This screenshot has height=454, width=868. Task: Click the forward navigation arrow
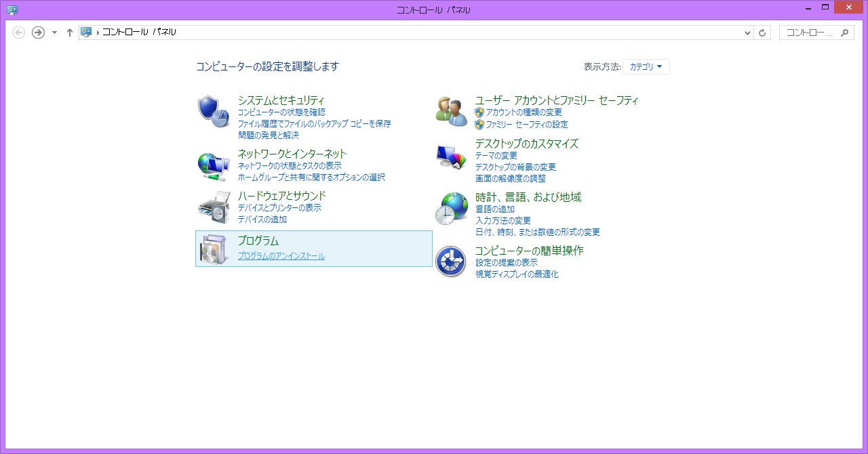[x=38, y=33]
